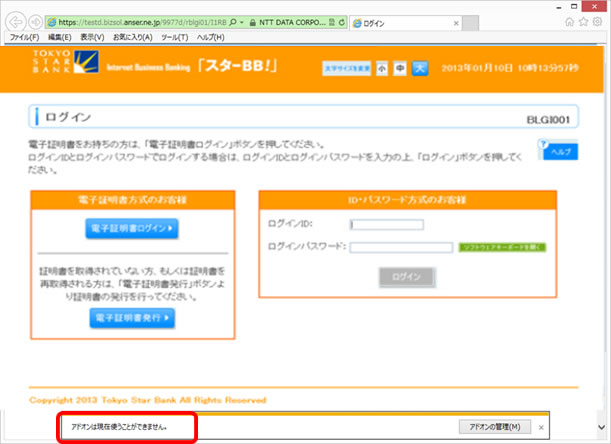Set font size to 中
Screen dimensions: 611x444
pos(400,69)
